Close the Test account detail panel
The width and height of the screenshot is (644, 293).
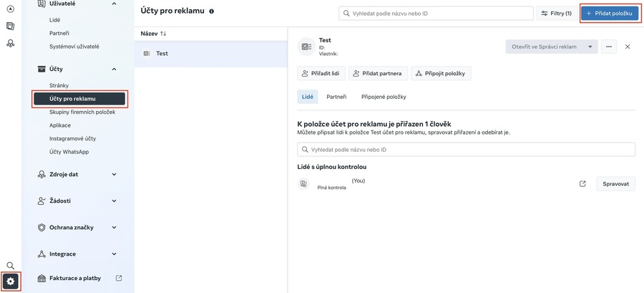(628, 47)
